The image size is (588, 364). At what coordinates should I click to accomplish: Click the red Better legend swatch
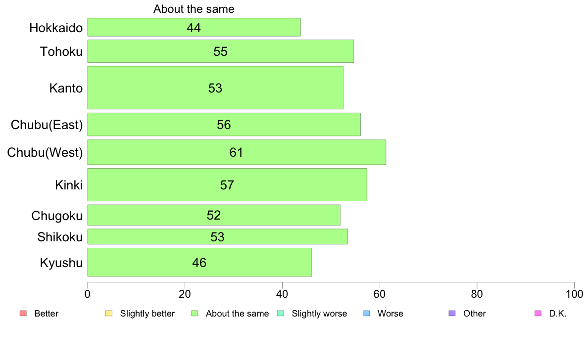pos(23,314)
